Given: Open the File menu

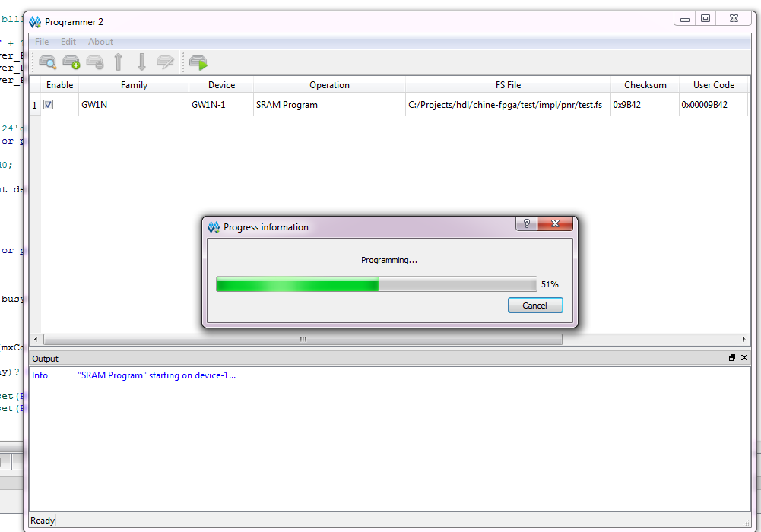Looking at the screenshot, I should 42,42.
